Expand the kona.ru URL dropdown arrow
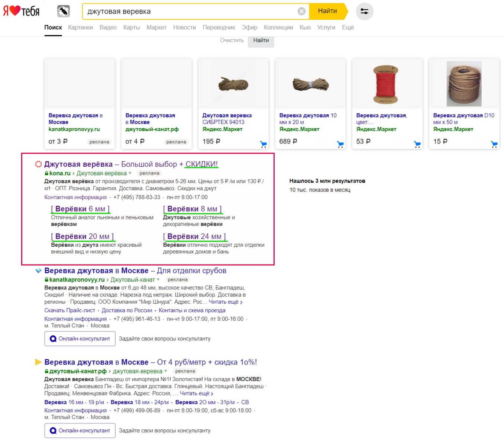504x442 pixels. (130, 173)
